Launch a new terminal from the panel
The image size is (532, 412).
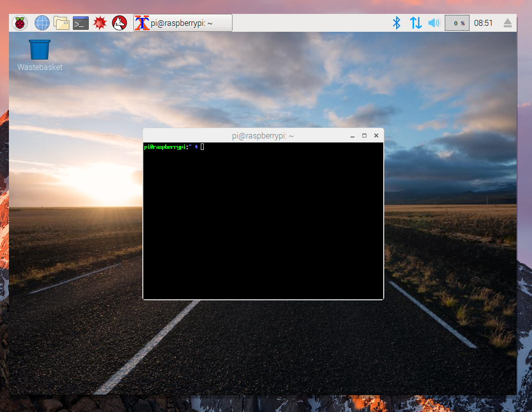point(81,23)
